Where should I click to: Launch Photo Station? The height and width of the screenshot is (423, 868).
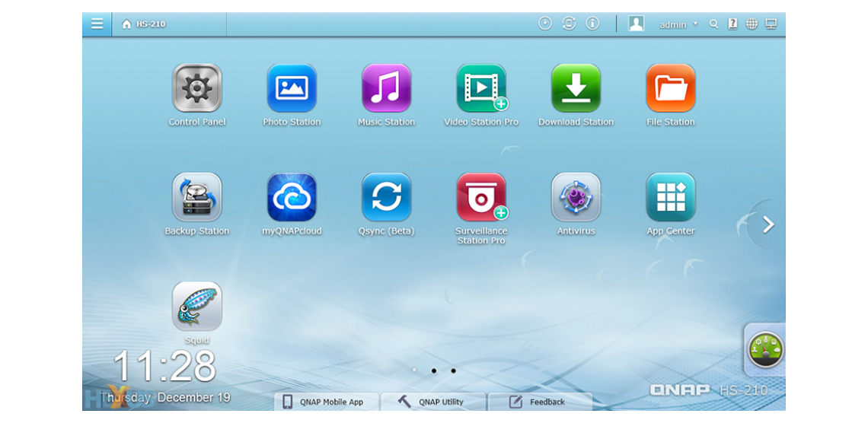(x=292, y=88)
